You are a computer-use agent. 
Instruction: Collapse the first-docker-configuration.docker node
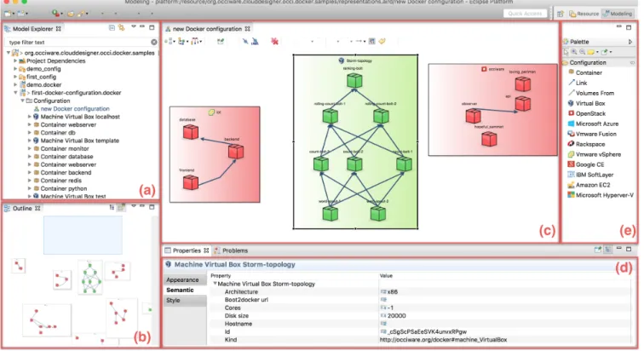[15, 93]
